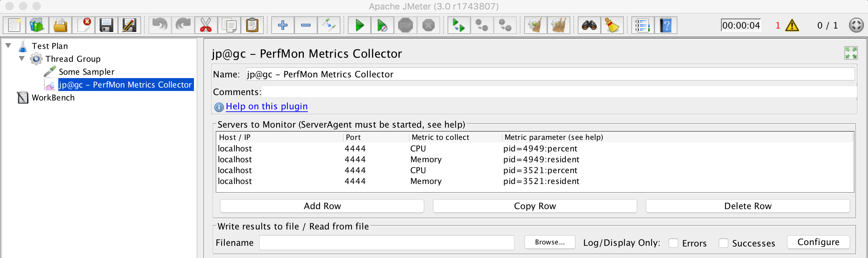Save the test plan with floppy icon
The height and width of the screenshot is (258, 868).
106,25
